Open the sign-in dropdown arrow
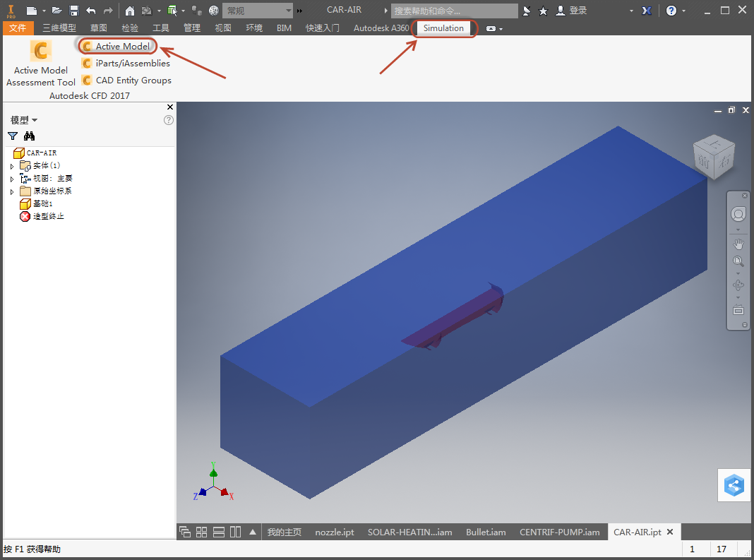The height and width of the screenshot is (560, 754). pyautogui.click(x=631, y=11)
